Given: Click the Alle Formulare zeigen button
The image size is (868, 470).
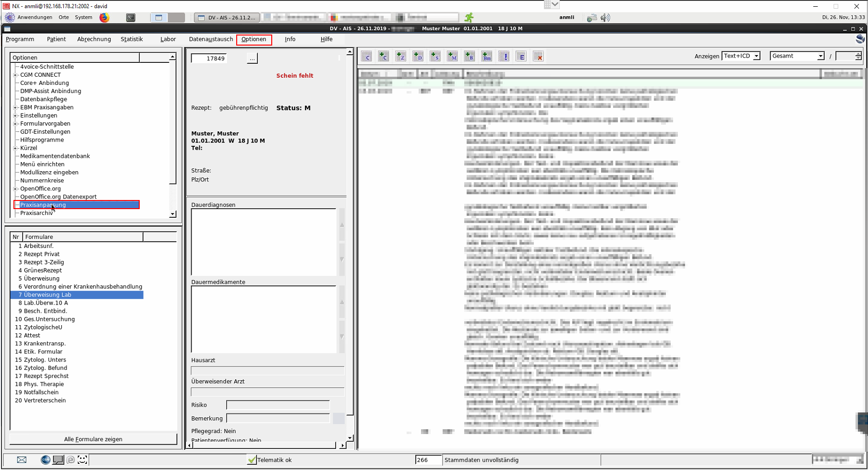Looking at the screenshot, I should pyautogui.click(x=93, y=439).
